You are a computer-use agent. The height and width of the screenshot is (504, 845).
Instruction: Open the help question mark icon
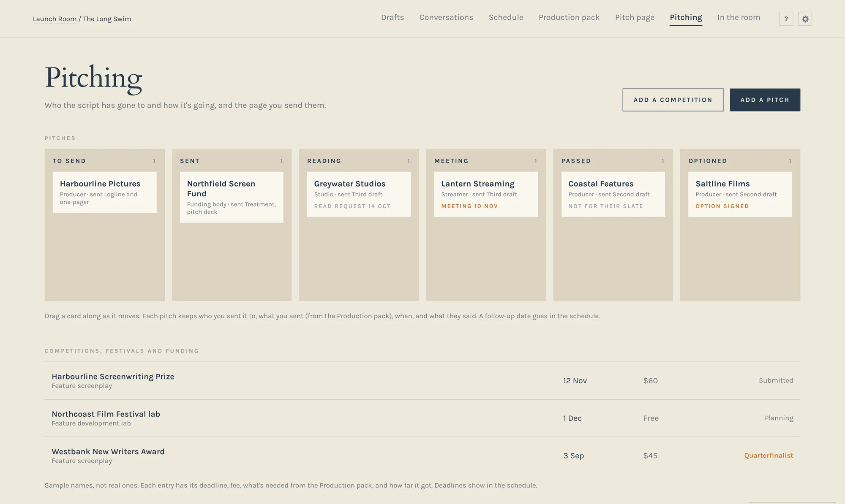pyautogui.click(x=786, y=19)
